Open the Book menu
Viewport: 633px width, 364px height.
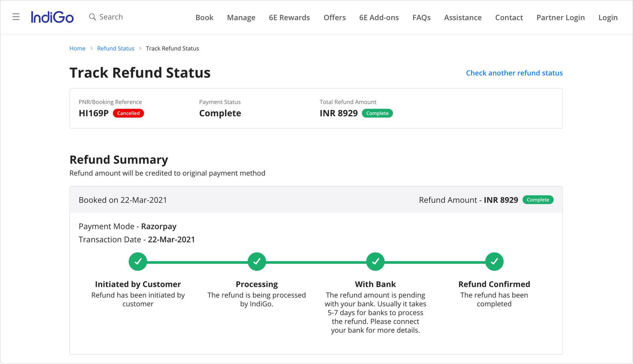(204, 18)
